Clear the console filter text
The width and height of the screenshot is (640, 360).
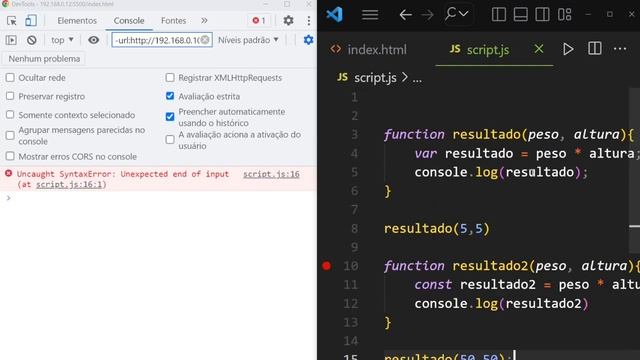tap(205, 40)
